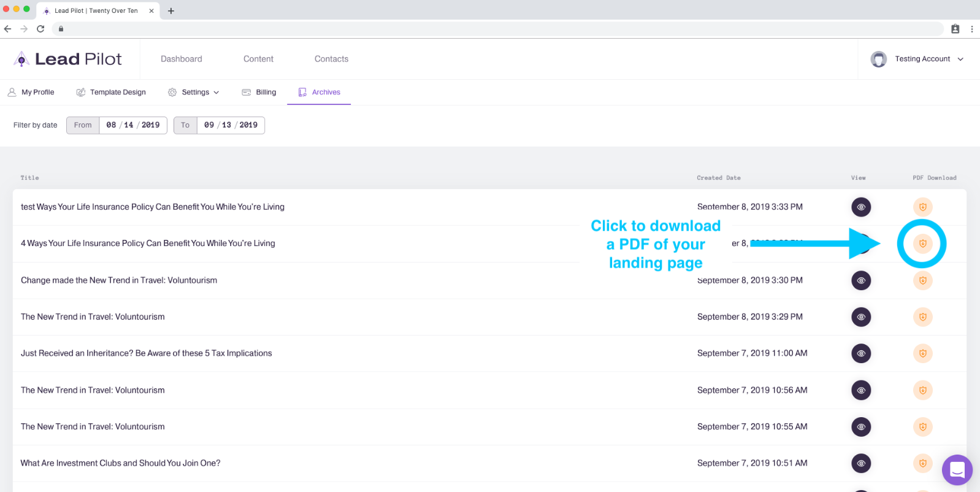
Task: Open a new browser tab
Action: pos(171,11)
